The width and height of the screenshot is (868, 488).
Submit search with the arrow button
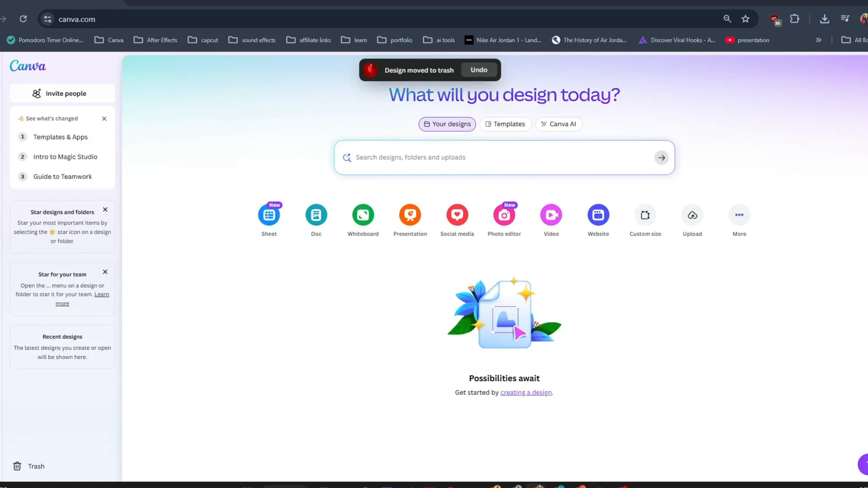coord(661,158)
